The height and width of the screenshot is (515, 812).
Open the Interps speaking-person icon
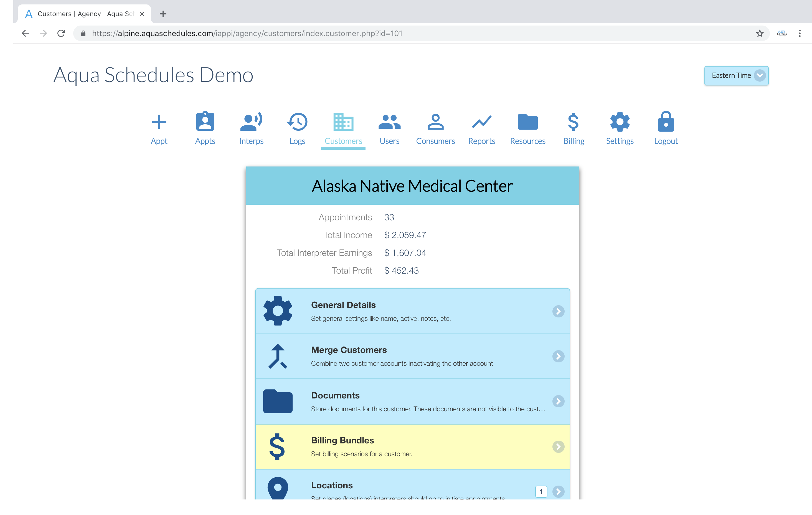point(251,121)
